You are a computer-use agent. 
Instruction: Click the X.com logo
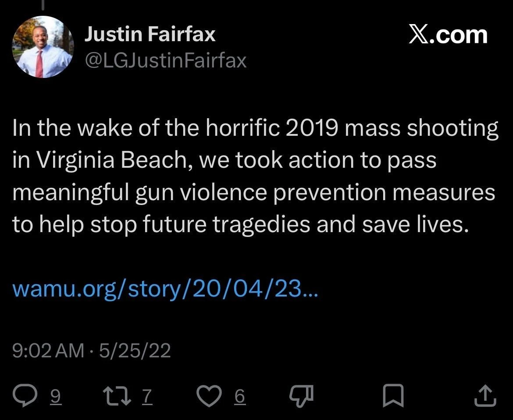tap(448, 35)
